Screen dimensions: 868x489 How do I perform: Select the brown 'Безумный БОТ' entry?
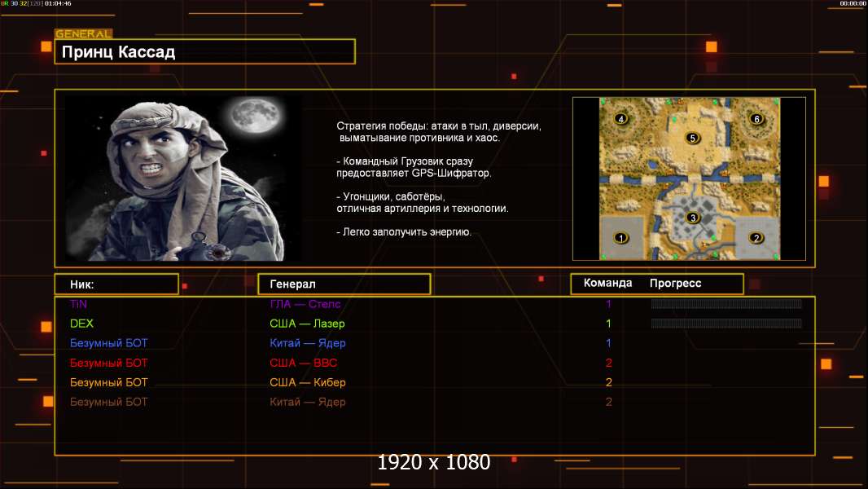click(108, 402)
